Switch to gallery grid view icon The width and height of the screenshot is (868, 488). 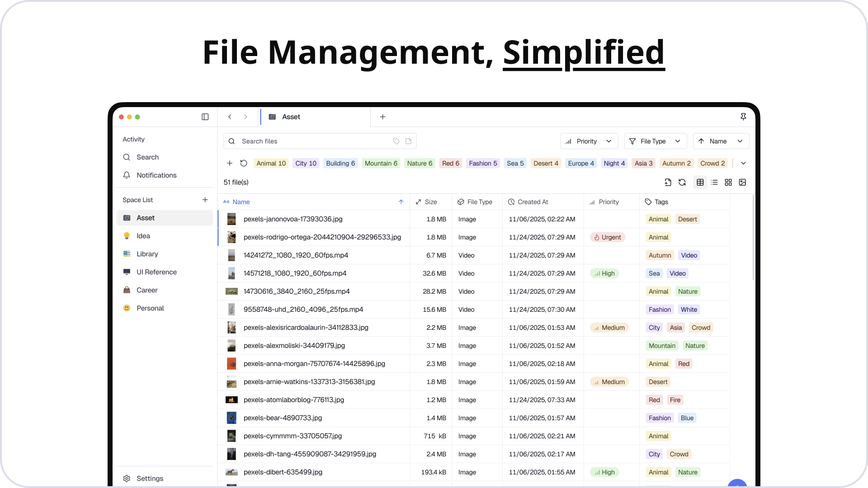pos(728,182)
